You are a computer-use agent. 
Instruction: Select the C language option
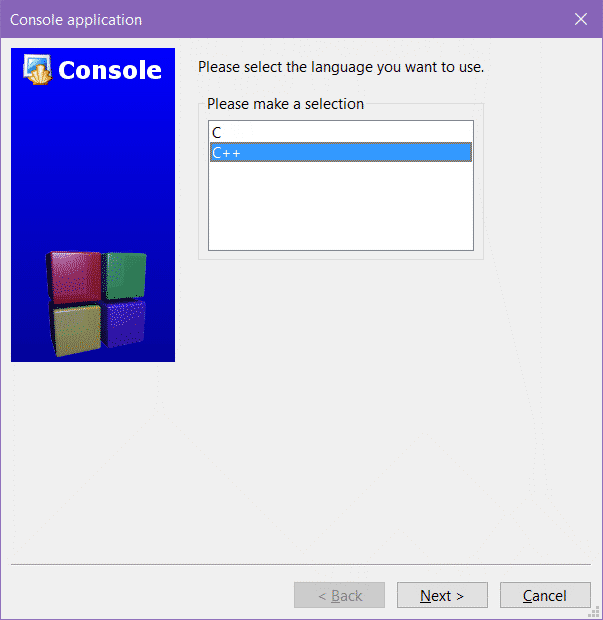coord(340,132)
